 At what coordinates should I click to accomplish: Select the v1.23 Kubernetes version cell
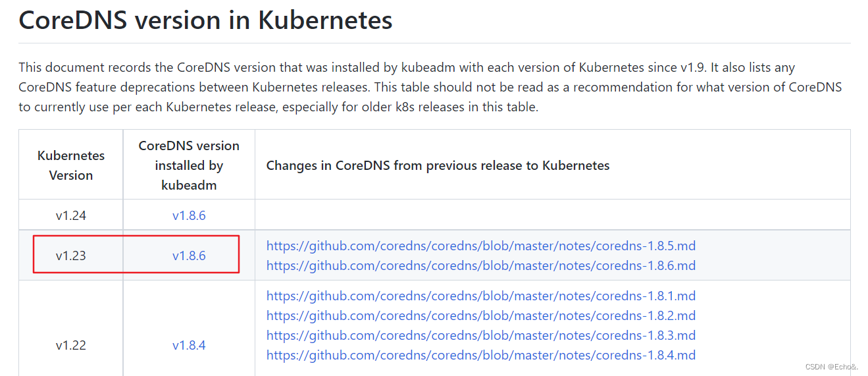(71, 255)
